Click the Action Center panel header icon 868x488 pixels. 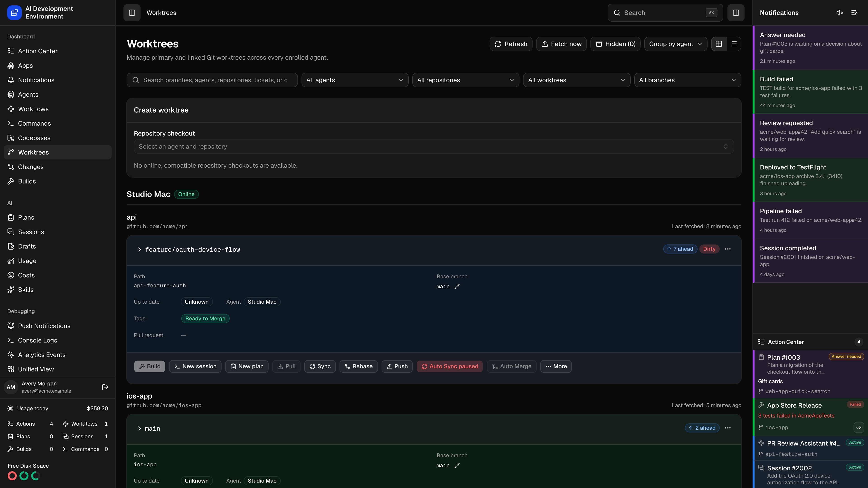761,342
